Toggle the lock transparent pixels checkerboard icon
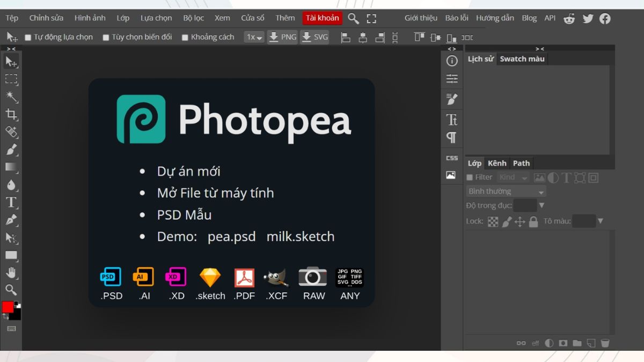This screenshot has width=644, height=362. [493, 221]
